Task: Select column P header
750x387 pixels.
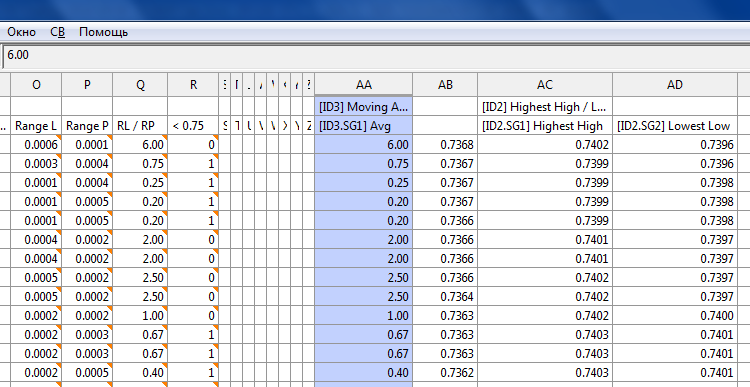Action: point(87,85)
